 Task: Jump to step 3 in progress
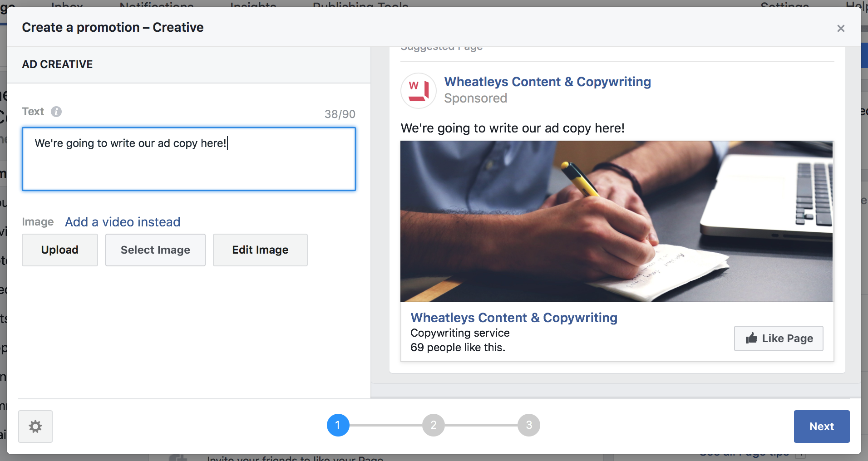click(529, 425)
